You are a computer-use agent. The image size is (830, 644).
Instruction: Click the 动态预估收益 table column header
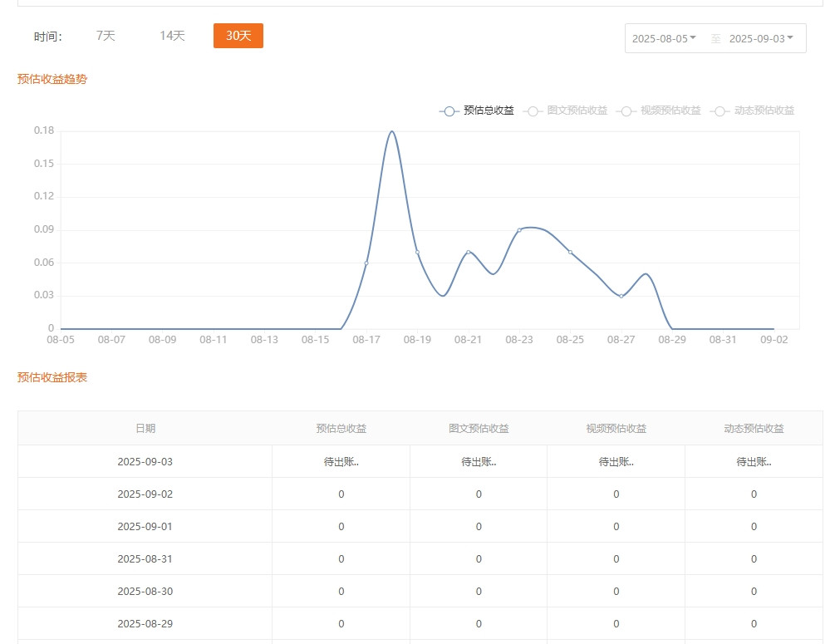point(754,428)
